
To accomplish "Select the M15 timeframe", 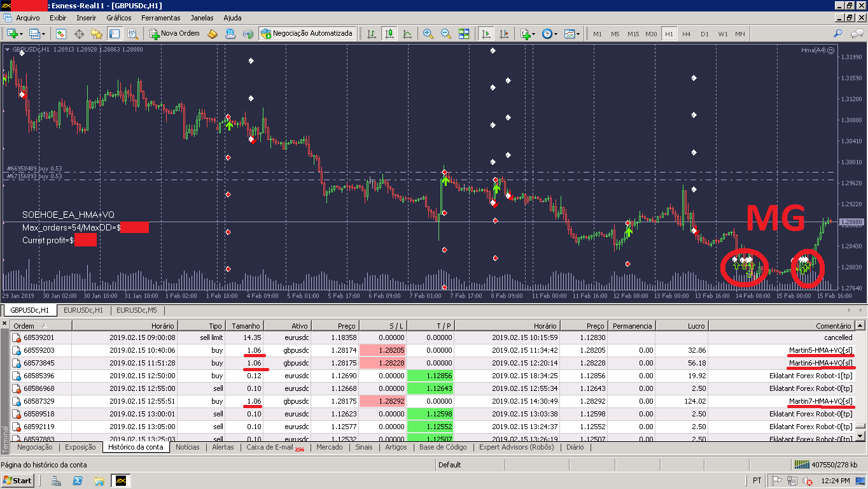I will point(633,34).
